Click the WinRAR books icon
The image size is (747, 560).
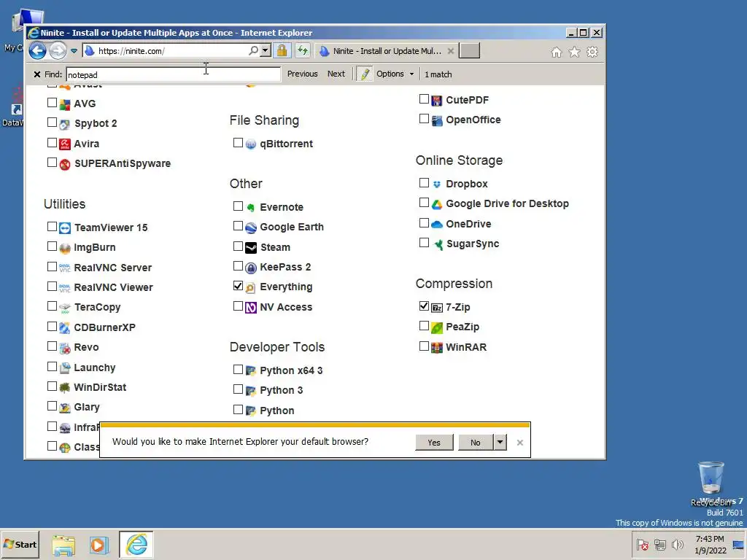(x=437, y=348)
